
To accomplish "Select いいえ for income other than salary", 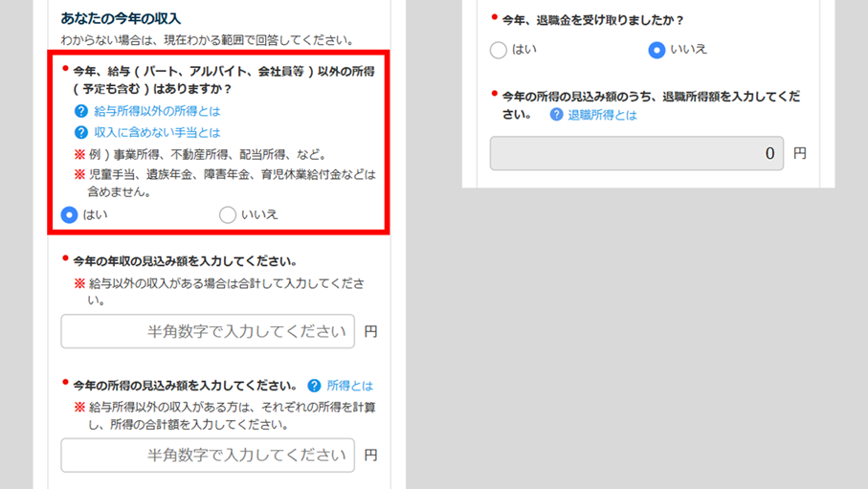I will pyautogui.click(x=228, y=214).
